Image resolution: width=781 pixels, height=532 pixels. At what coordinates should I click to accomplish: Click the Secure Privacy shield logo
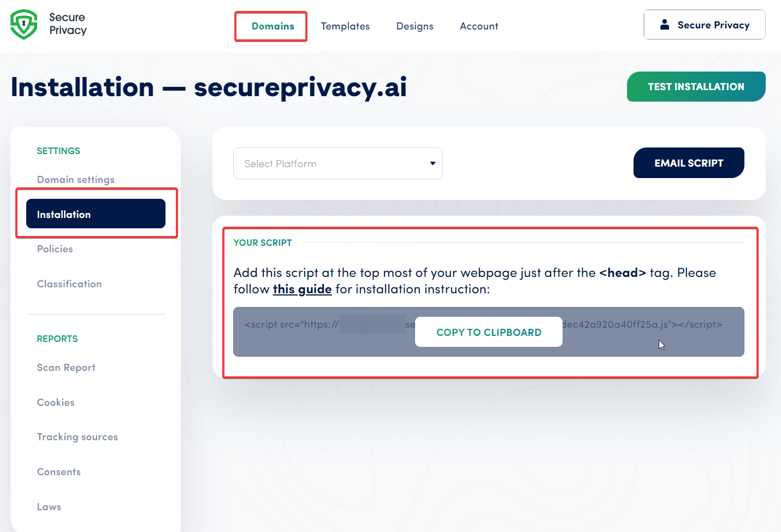pyautogui.click(x=23, y=25)
